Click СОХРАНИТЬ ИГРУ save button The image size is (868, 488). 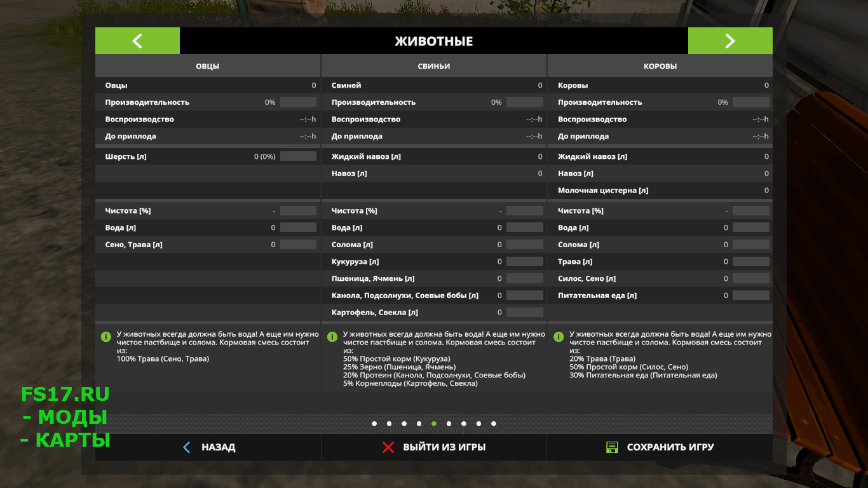pyautogui.click(x=660, y=447)
